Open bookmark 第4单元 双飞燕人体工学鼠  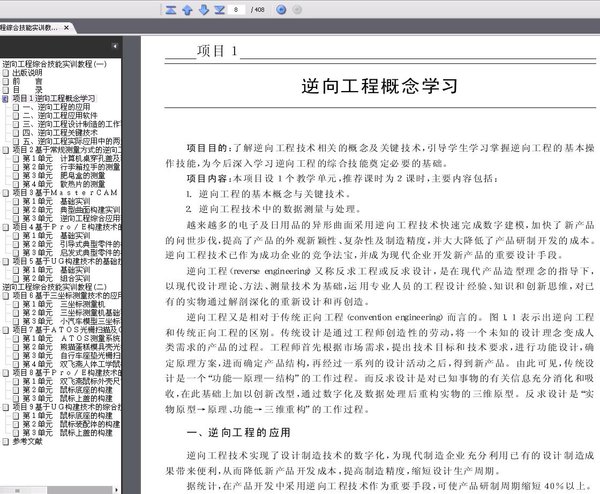click(72, 364)
